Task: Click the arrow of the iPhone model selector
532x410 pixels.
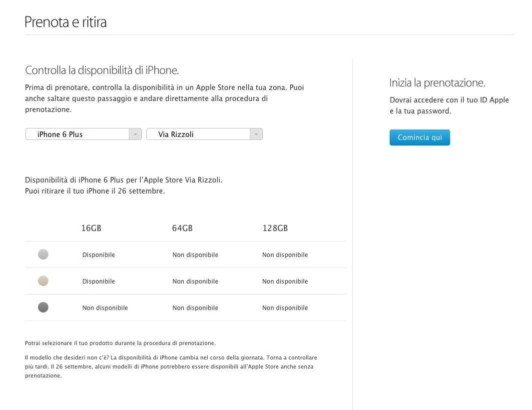Action: [x=135, y=134]
